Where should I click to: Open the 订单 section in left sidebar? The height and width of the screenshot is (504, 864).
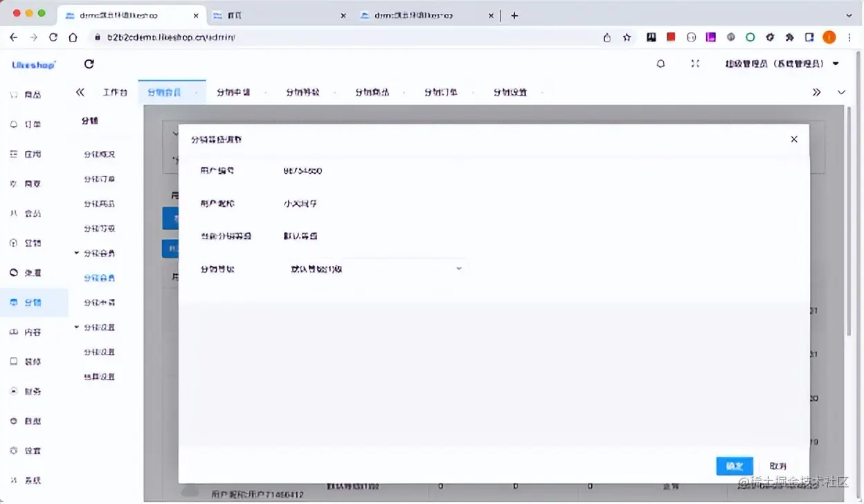26,125
